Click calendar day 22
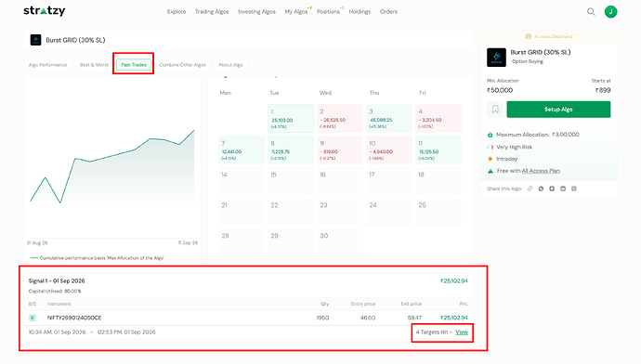Viewport: 641px width, 364px height. [291, 212]
